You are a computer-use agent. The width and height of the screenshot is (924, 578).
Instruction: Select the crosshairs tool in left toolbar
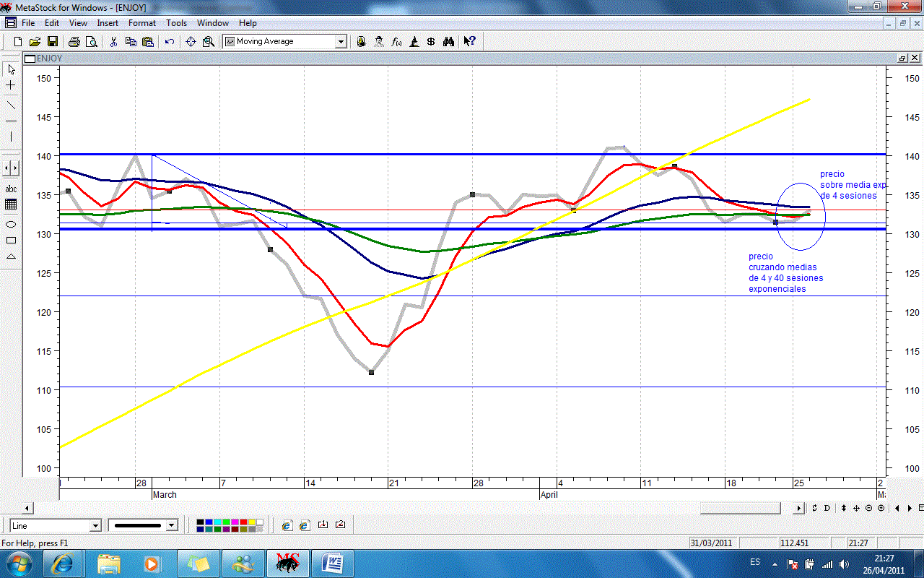(11, 85)
